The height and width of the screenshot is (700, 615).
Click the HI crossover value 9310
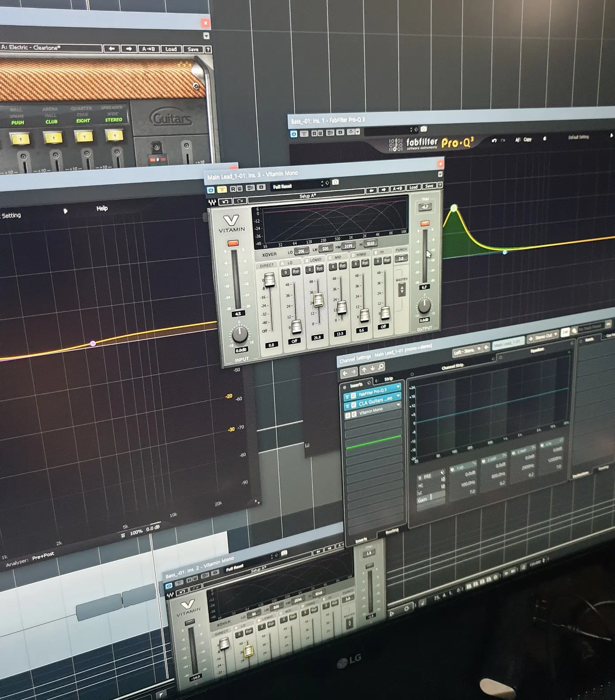tap(370, 243)
